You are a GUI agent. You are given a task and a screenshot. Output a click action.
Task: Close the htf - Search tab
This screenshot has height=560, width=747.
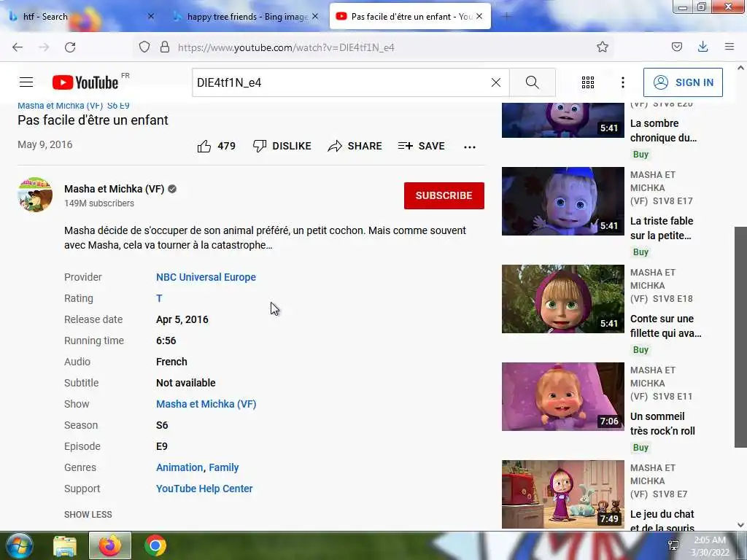pyautogui.click(x=150, y=16)
